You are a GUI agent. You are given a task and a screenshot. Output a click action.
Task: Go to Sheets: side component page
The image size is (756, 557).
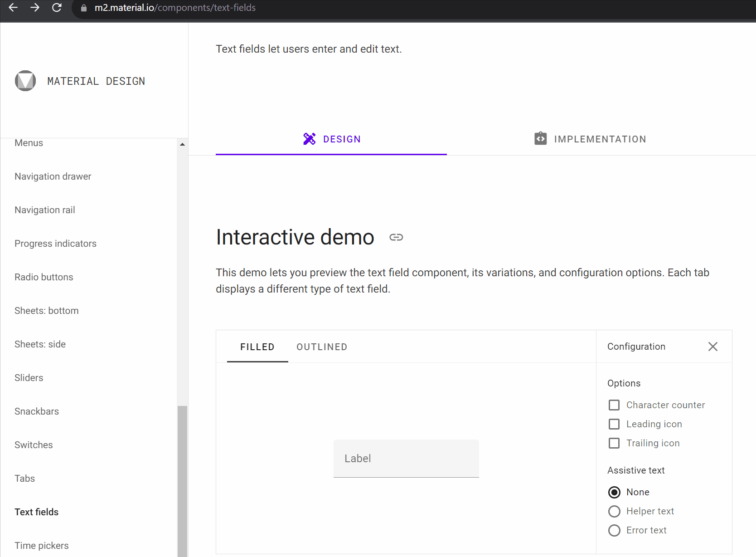point(40,344)
